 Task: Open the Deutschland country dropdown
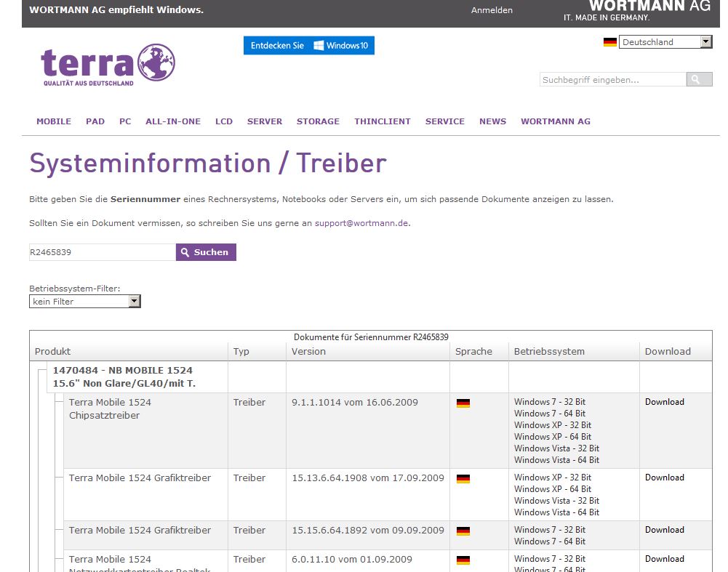(x=665, y=42)
